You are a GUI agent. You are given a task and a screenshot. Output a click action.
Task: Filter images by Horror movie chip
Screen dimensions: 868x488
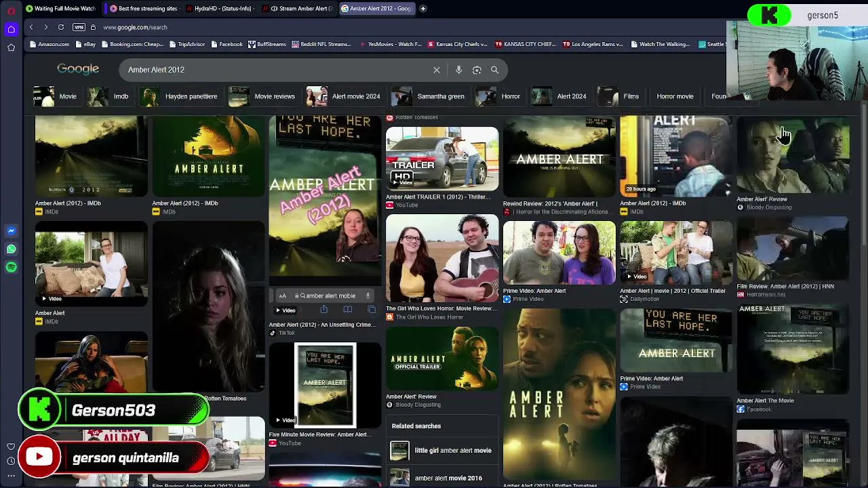[x=675, y=96]
